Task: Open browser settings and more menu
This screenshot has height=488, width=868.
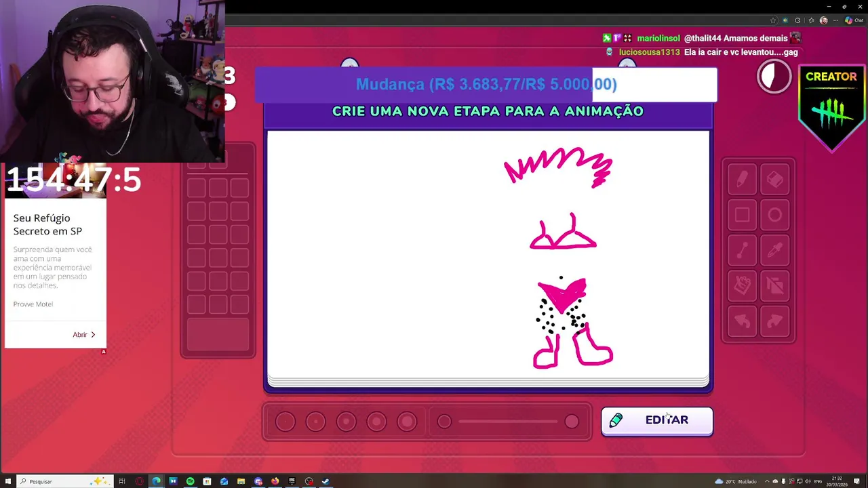Action: point(835,20)
